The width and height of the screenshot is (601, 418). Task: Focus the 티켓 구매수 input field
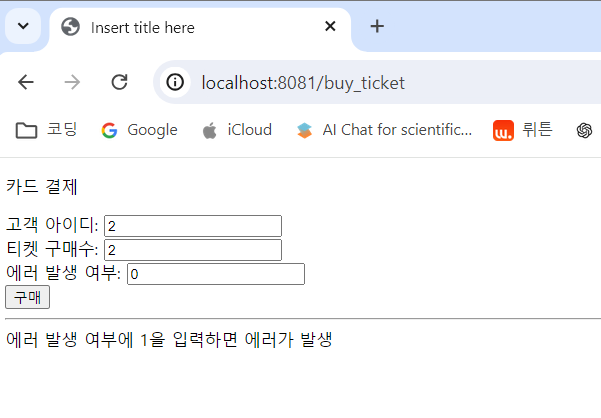(193, 250)
